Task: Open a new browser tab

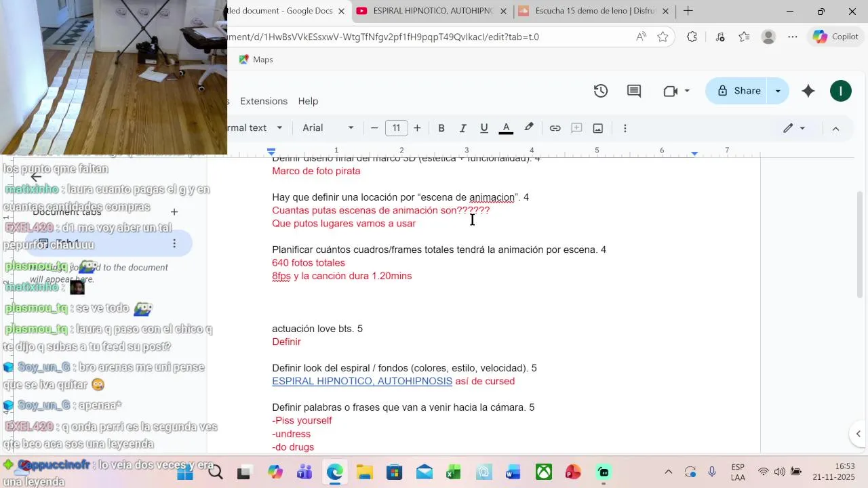Action: [x=688, y=11]
